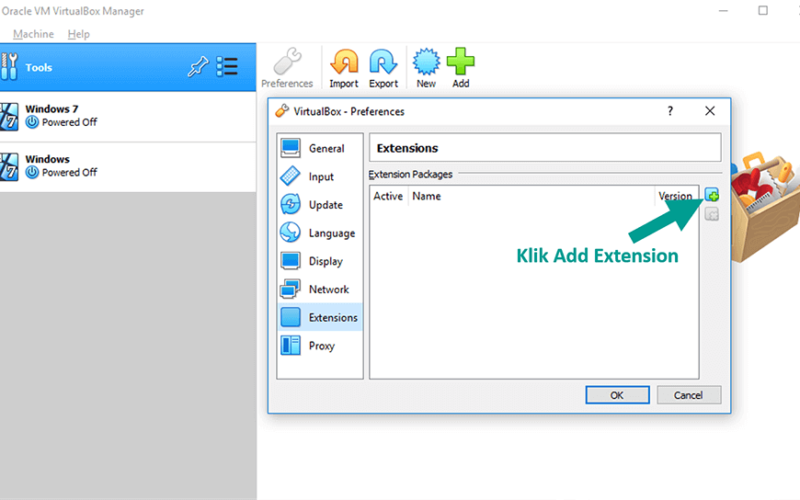Image resolution: width=800 pixels, height=500 pixels.
Task: Open Language preferences section
Action: point(320,233)
